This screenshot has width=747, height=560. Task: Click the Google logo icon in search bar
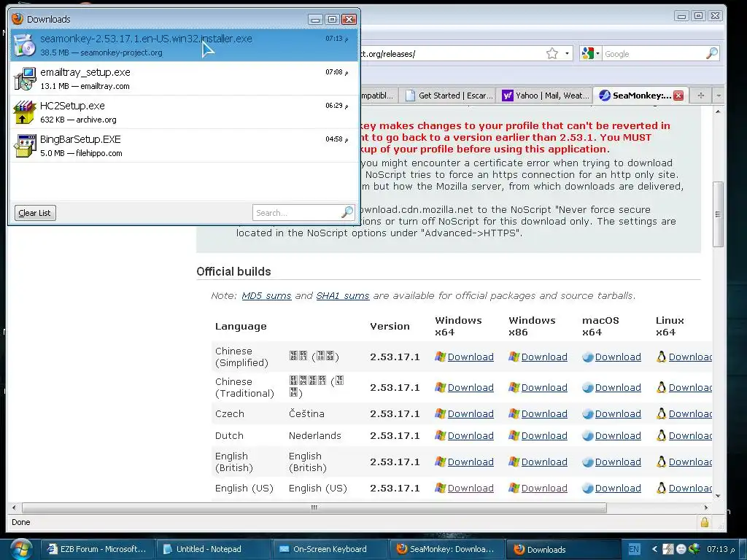coord(587,53)
